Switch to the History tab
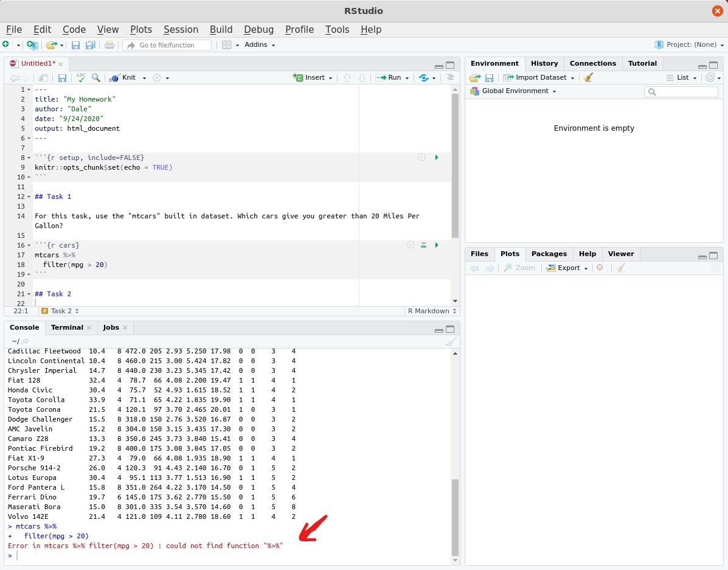The image size is (728, 570). point(544,63)
